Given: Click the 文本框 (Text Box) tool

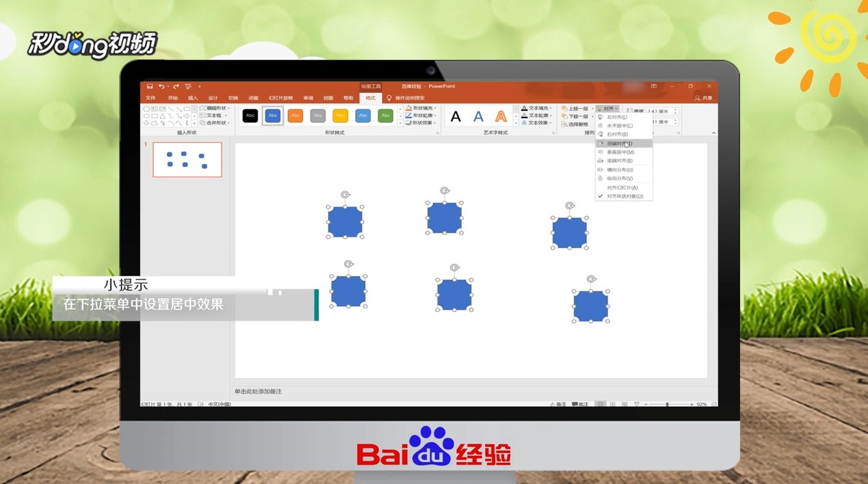Looking at the screenshot, I should tap(213, 116).
